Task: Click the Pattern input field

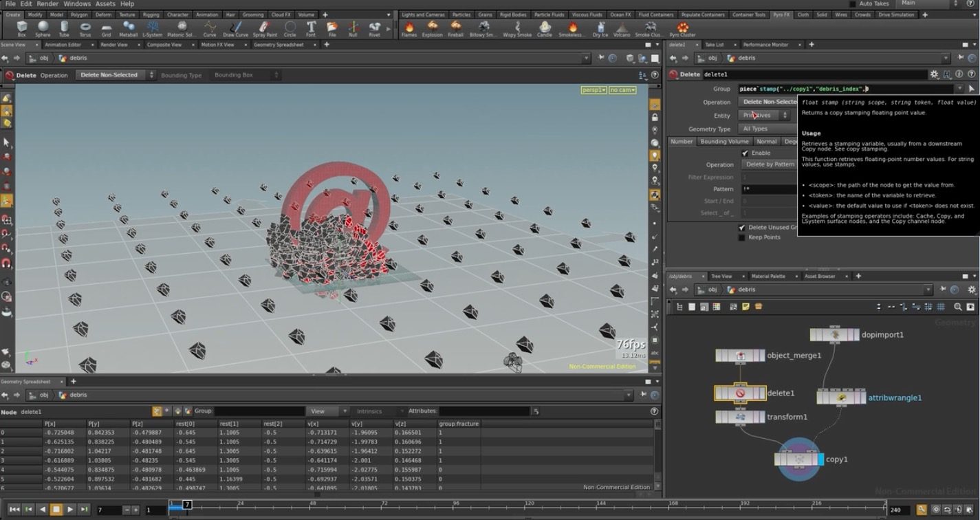Action: click(769, 188)
